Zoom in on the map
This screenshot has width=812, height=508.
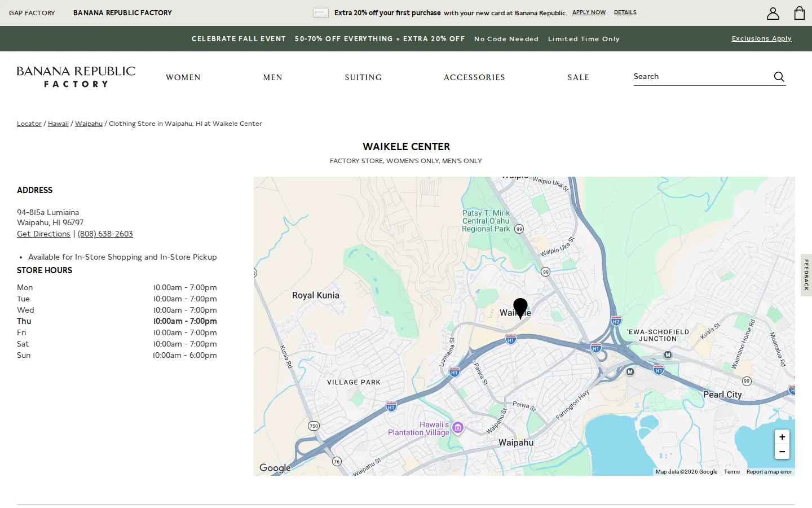click(782, 437)
